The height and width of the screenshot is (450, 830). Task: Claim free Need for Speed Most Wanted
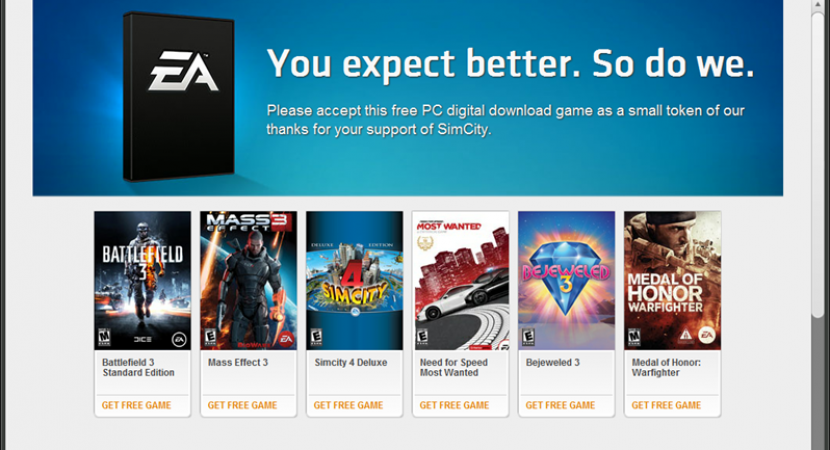click(454, 405)
